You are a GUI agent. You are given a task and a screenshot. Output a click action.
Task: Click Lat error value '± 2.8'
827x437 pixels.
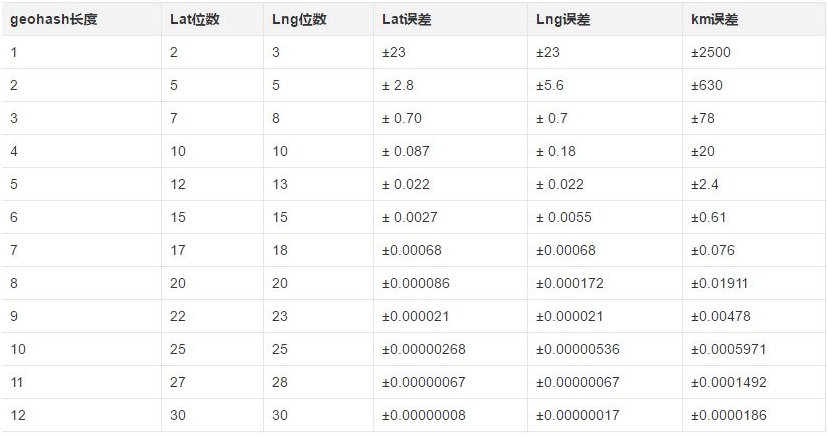point(398,85)
